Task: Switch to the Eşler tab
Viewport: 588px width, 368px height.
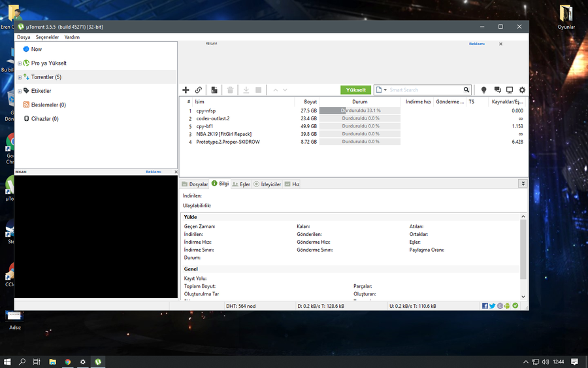Action: (x=241, y=184)
